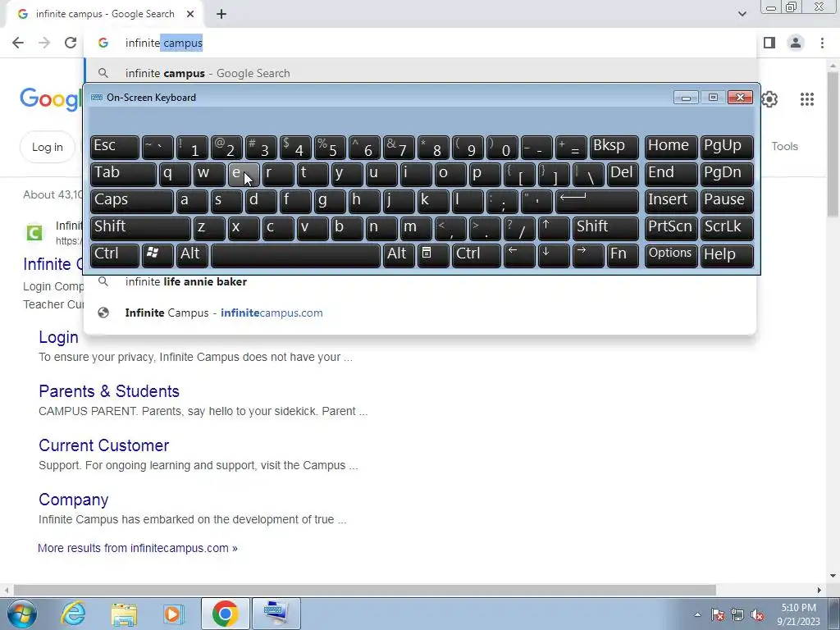Toggle the Fn key on On-Screen Keyboard
This screenshot has height=630, width=840.
click(623, 255)
